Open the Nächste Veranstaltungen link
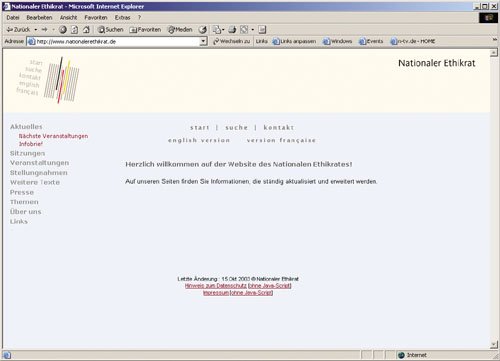This screenshot has height=361, width=500. pos(53,136)
